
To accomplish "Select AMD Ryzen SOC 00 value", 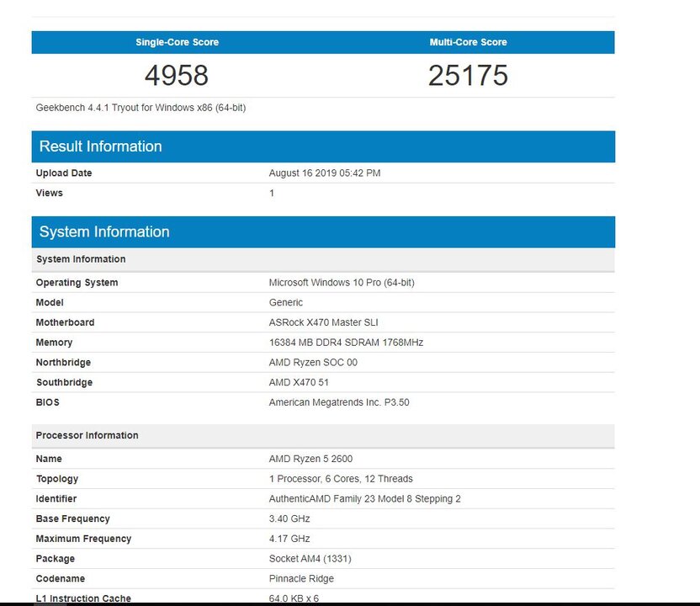I will (313, 362).
